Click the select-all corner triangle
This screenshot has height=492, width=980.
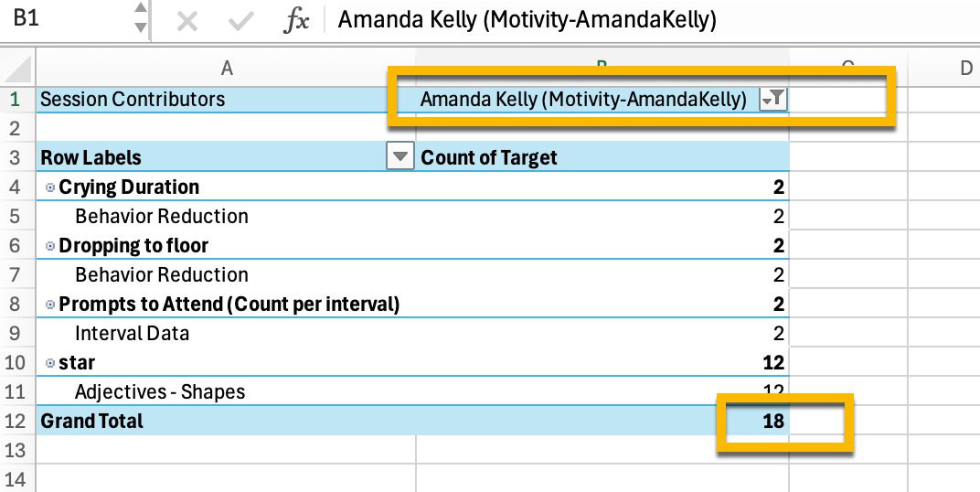pos(18,68)
